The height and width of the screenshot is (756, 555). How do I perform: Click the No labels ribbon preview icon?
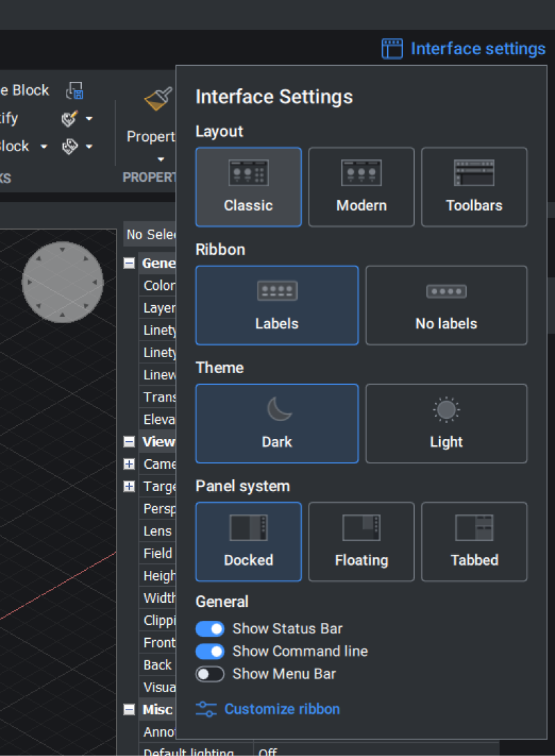point(446,291)
